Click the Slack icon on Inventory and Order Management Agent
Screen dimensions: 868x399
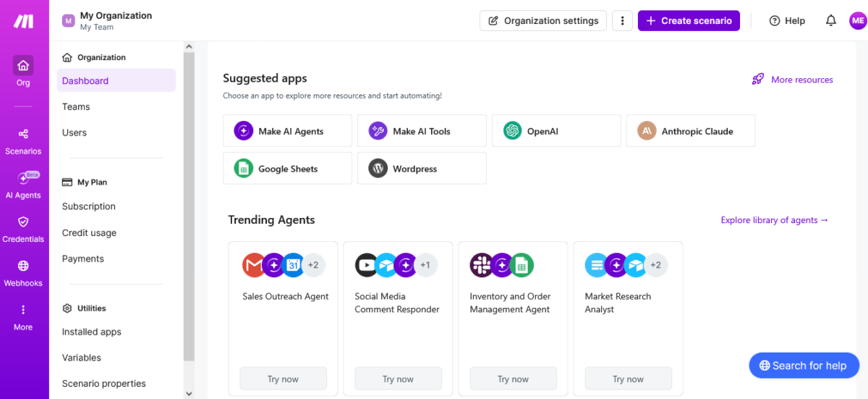pos(482,265)
